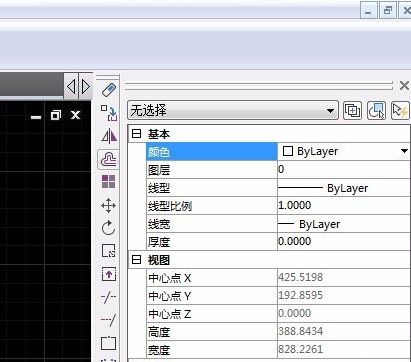Collapse the 视图 section
Image resolution: width=411 pixels, height=362 pixels.
click(x=136, y=260)
